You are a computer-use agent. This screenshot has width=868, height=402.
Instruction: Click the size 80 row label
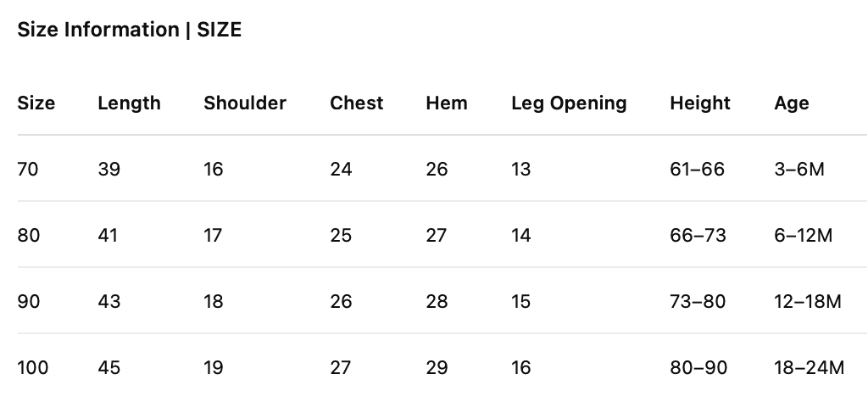(28, 235)
